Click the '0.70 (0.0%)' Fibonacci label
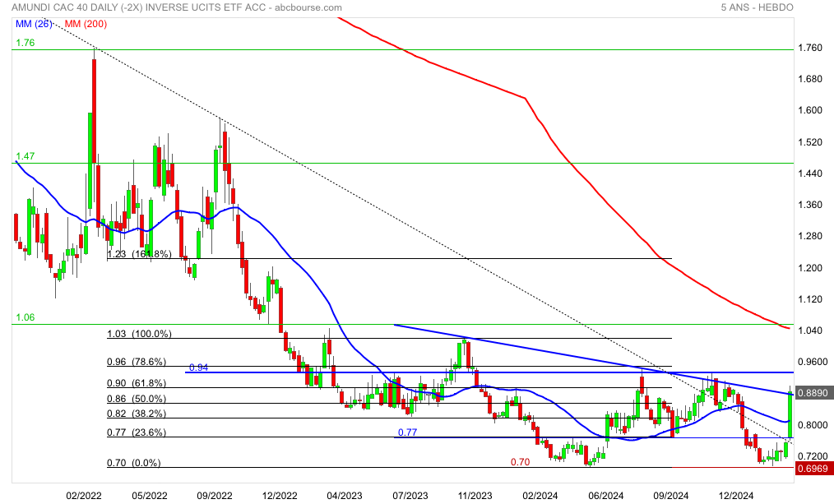Viewport: 834px width, 504px height. click(134, 463)
